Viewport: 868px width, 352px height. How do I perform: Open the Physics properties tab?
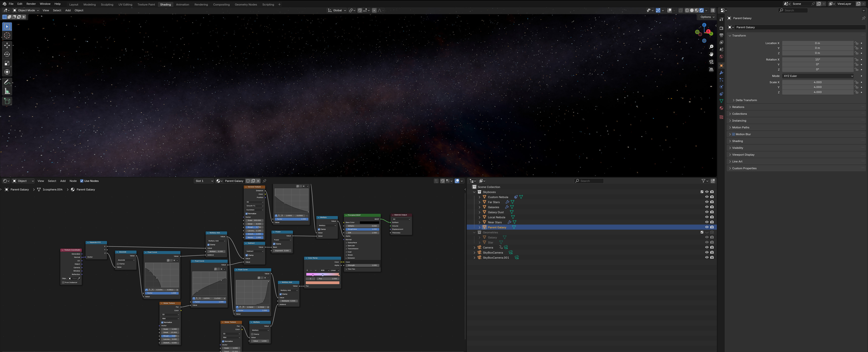coord(721,87)
